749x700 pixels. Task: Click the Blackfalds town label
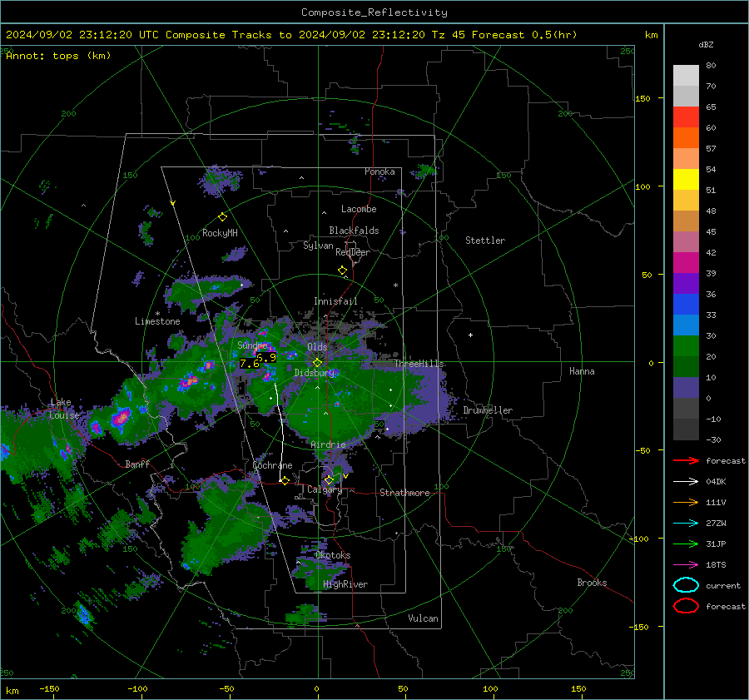point(354,231)
